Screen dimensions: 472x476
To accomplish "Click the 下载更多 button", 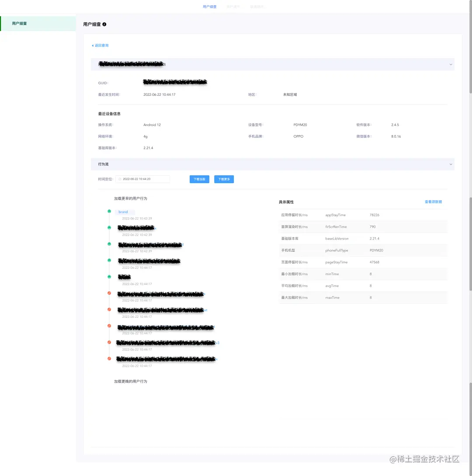I will 224,179.
